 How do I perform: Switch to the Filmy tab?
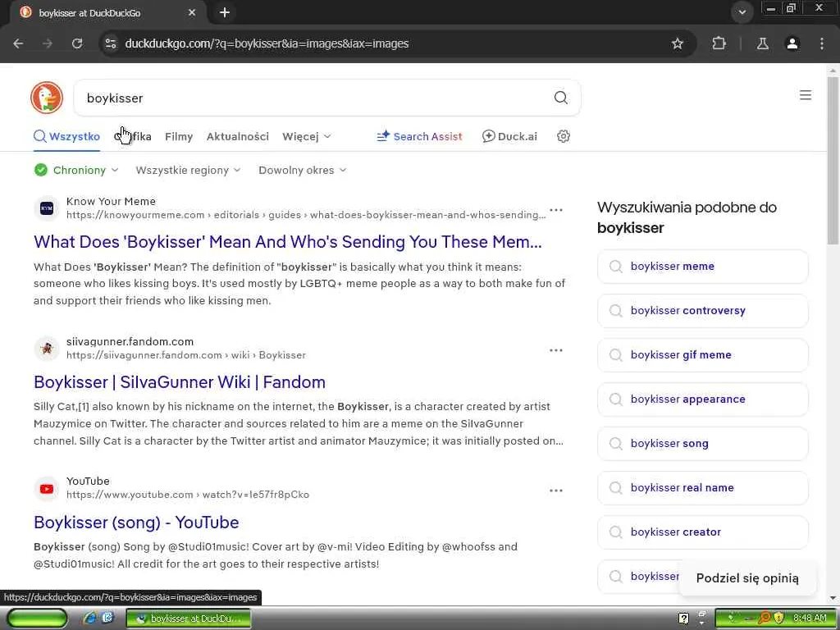(x=179, y=137)
